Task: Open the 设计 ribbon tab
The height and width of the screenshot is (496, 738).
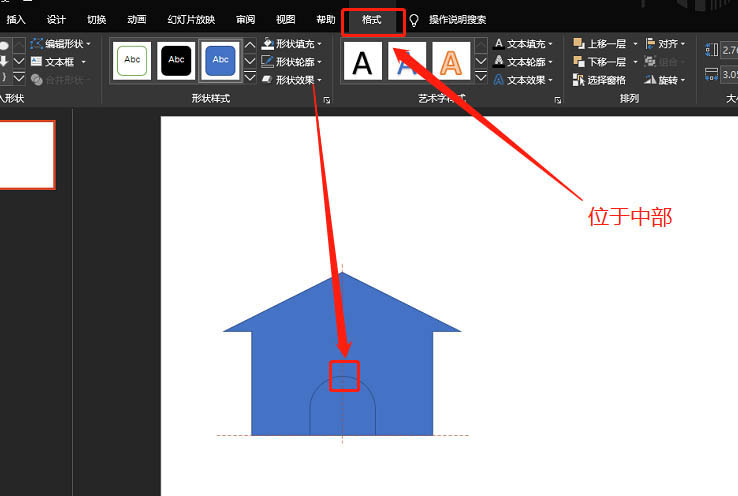Action: click(x=56, y=20)
